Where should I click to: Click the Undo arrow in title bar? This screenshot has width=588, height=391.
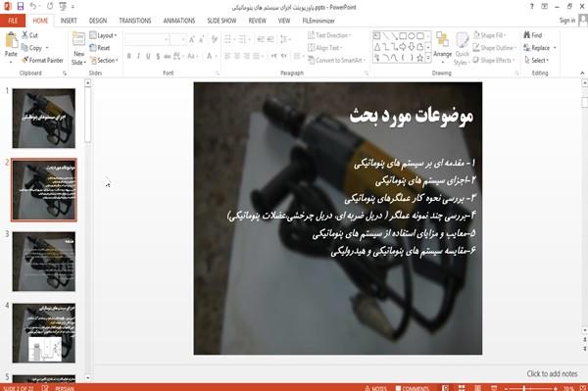(x=33, y=6)
